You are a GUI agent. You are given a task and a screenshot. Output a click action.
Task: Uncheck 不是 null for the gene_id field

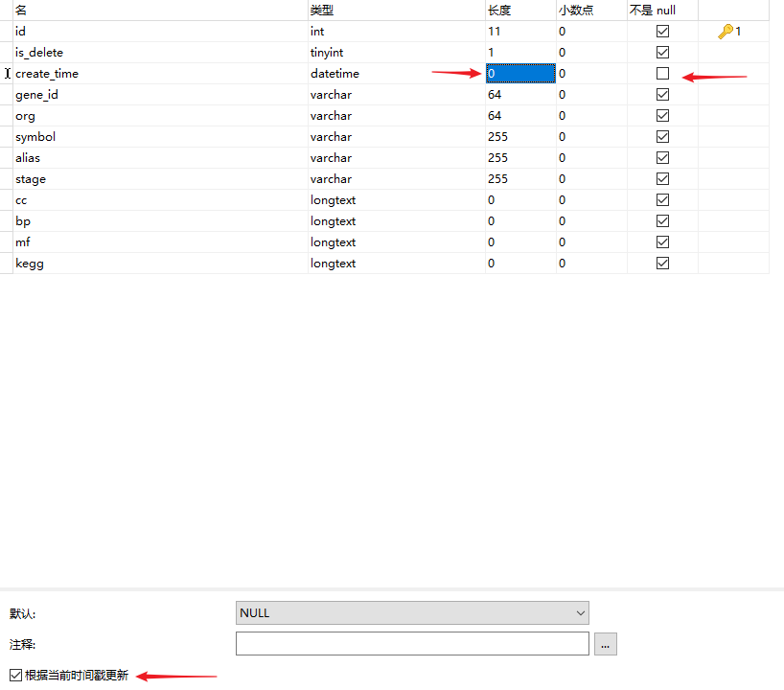click(662, 94)
